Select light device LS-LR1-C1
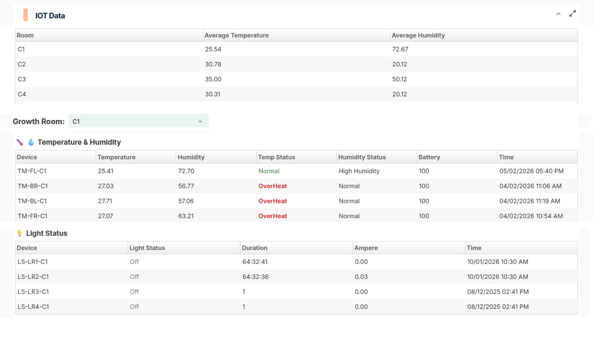 [32, 262]
